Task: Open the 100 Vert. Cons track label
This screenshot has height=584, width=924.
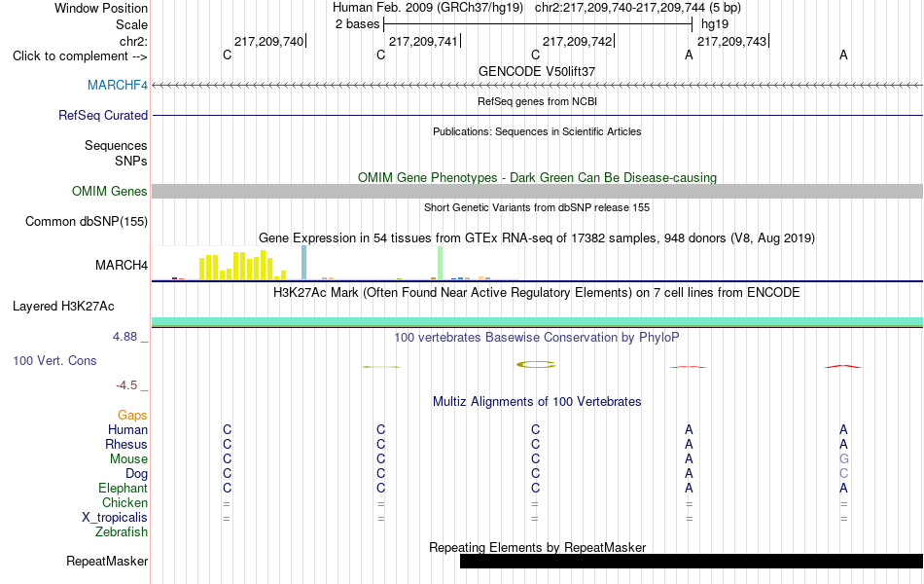Action: coord(54,360)
